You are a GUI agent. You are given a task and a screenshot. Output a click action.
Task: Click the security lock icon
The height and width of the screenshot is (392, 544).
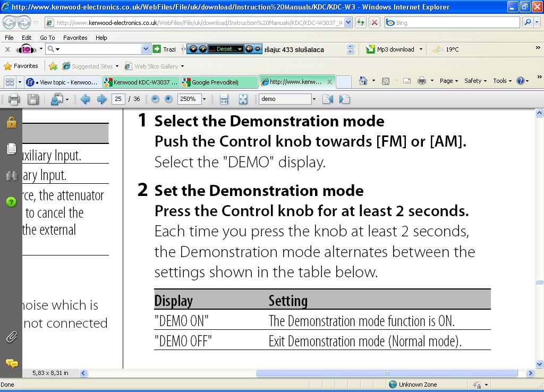[x=11, y=123]
